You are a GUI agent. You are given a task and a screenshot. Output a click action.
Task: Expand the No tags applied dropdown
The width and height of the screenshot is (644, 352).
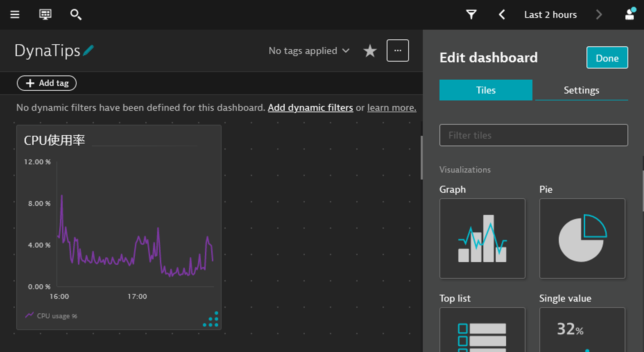(x=309, y=51)
